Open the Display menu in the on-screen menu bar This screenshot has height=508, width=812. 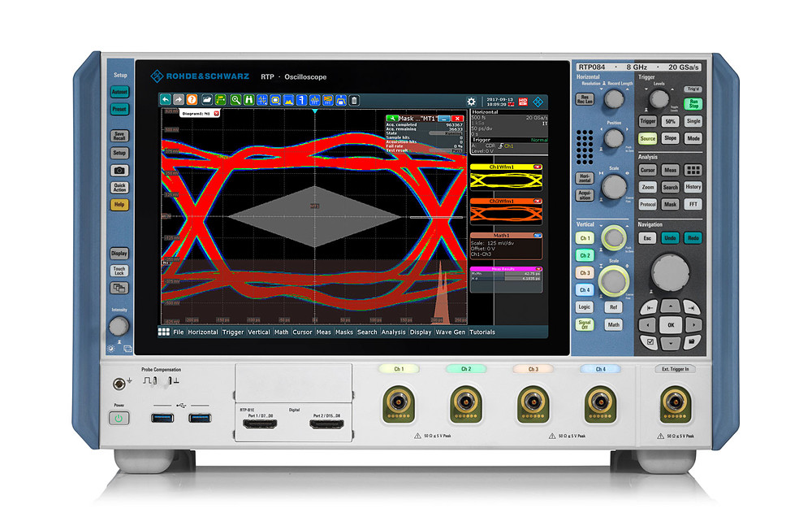[421, 332]
